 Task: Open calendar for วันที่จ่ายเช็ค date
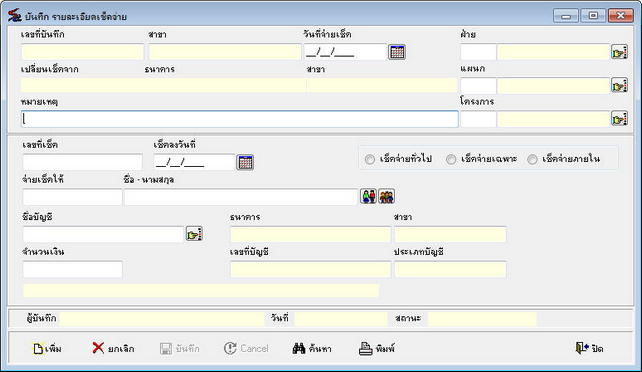397,52
